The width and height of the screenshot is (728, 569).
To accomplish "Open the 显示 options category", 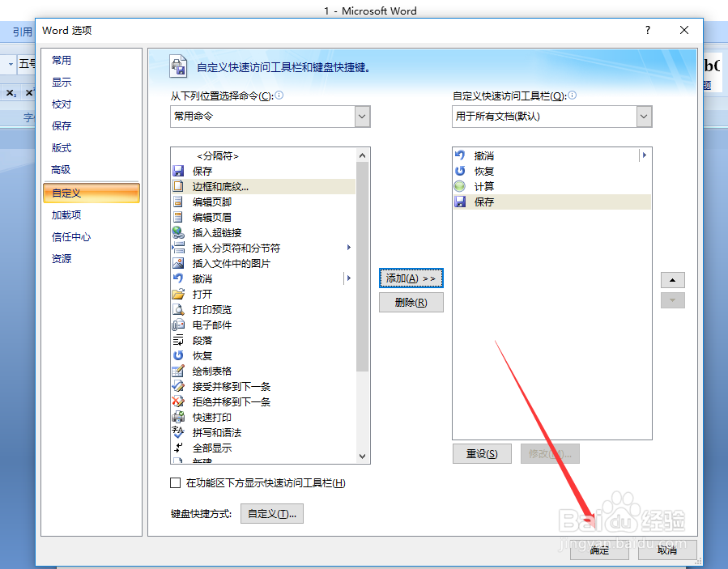I will point(62,82).
